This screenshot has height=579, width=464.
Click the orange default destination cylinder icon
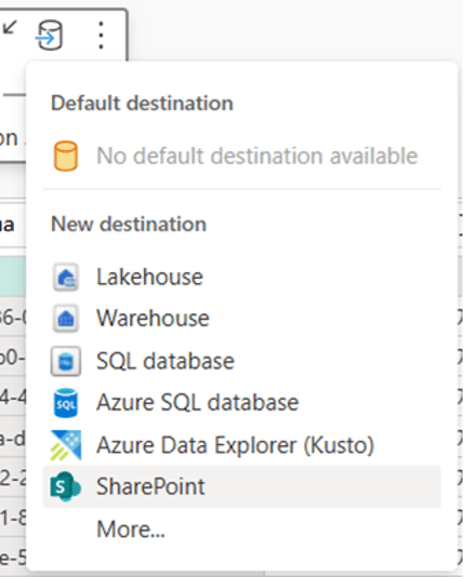[x=66, y=156]
